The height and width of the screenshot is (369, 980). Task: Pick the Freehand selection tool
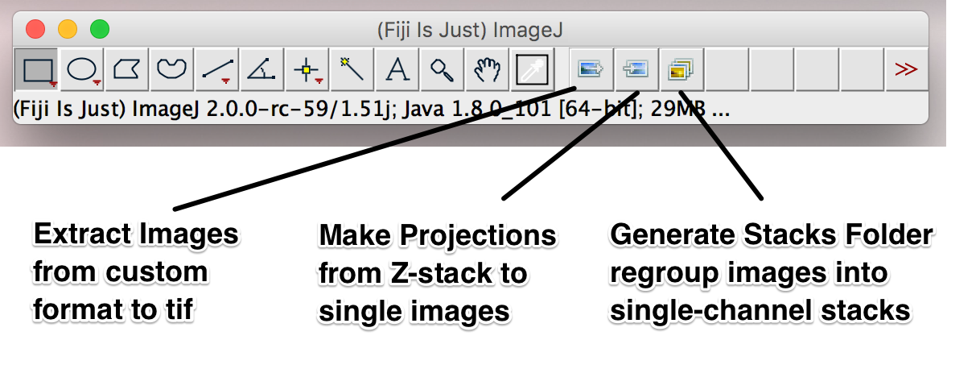coord(171,70)
